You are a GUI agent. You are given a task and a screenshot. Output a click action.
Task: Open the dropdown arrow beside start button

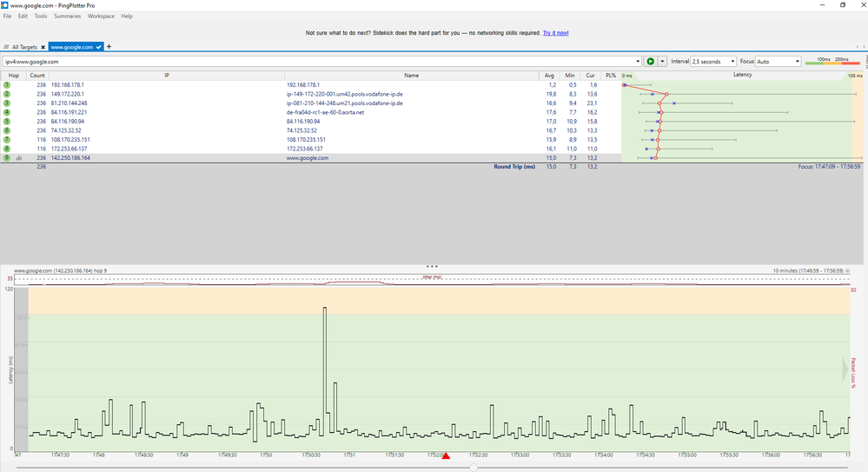coord(662,62)
